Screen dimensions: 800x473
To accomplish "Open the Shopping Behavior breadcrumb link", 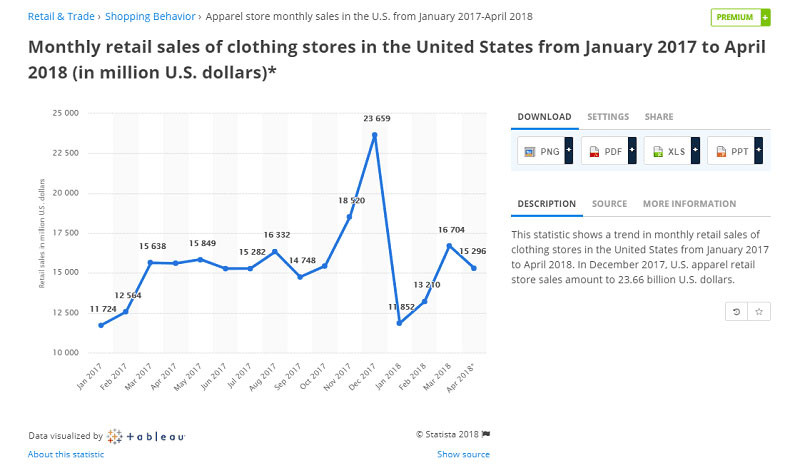I will click(152, 17).
